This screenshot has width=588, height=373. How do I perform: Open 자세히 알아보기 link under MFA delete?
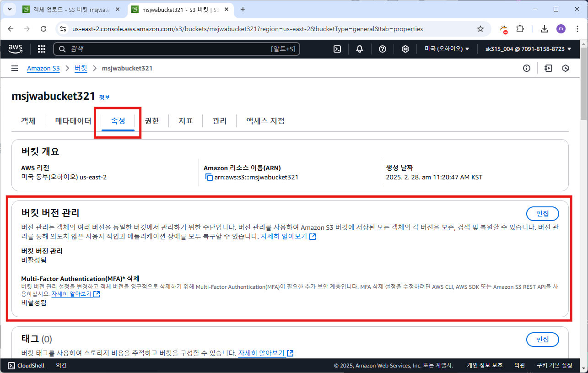(76, 294)
